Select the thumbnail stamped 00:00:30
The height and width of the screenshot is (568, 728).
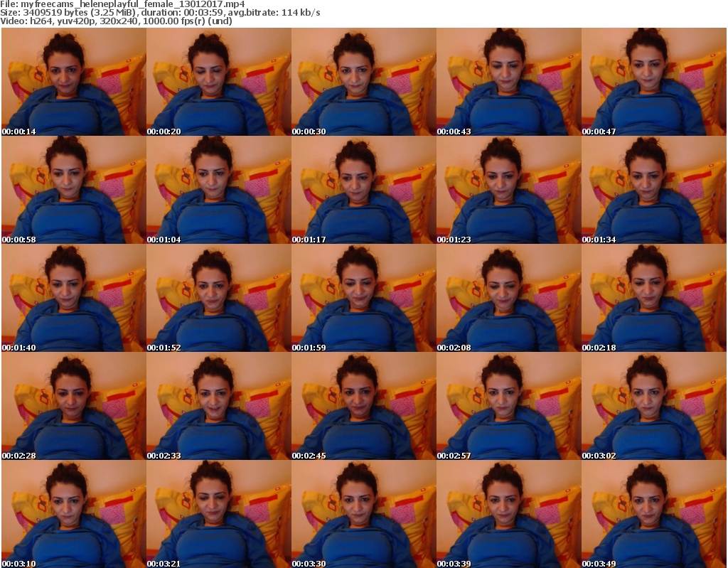click(363, 82)
